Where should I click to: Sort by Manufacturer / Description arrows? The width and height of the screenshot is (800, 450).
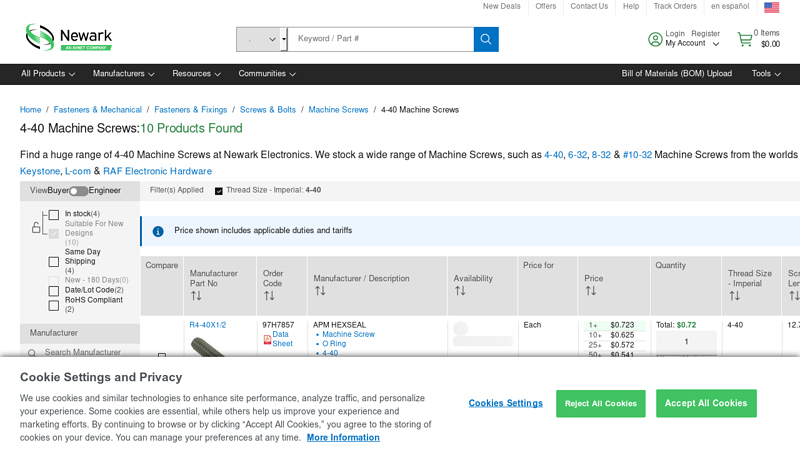coord(320,291)
